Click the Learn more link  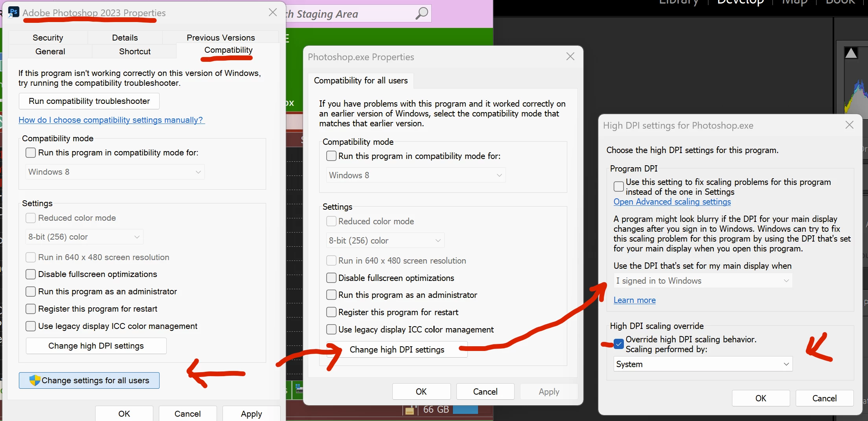pyautogui.click(x=634, y=300)
